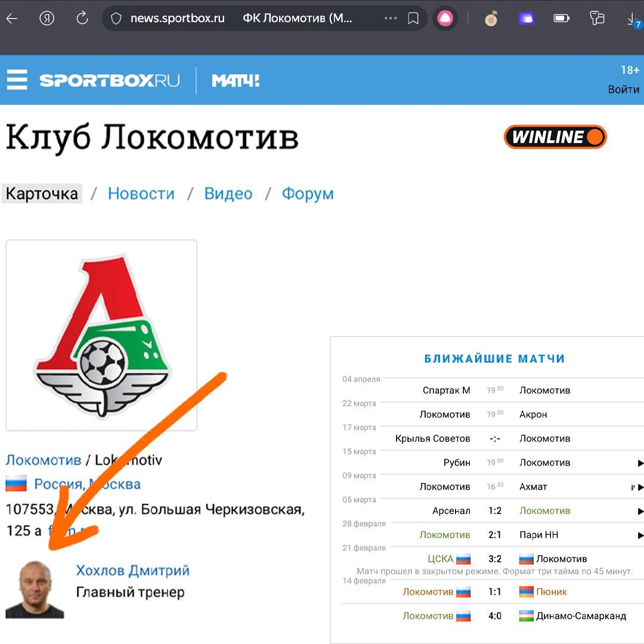Click the page title ФК Локомотив in address bar
644x644 pixels.
(x=298, y=18)
